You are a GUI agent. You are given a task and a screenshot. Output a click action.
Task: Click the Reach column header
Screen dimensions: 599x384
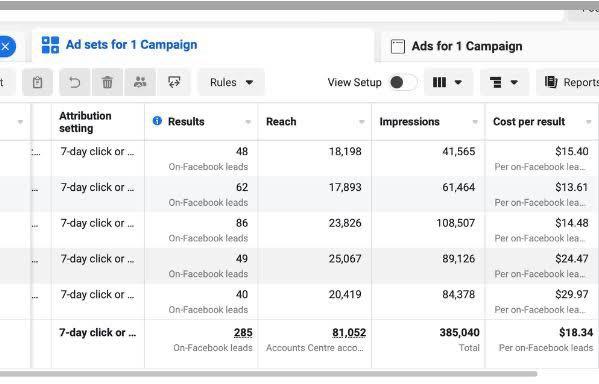pos(281,122)
